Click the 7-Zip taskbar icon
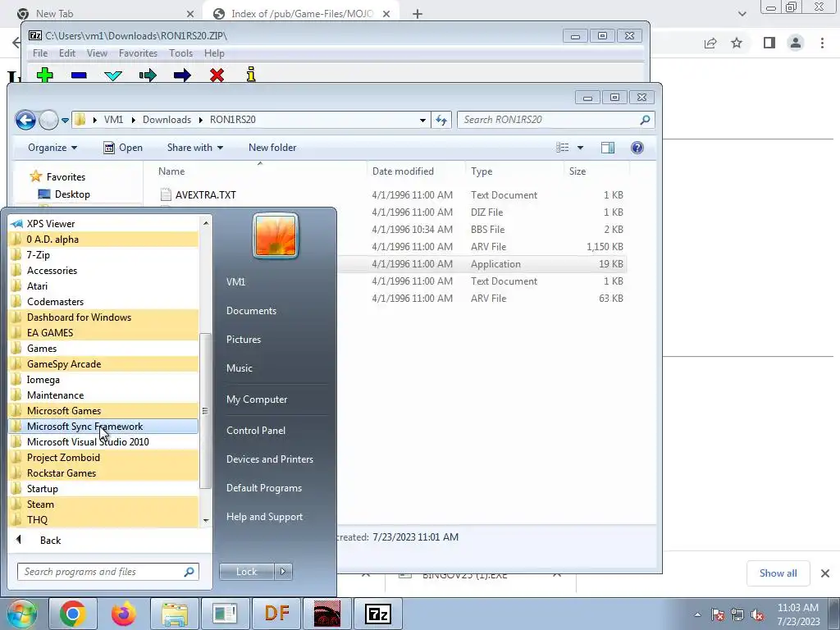 point(378,614)
